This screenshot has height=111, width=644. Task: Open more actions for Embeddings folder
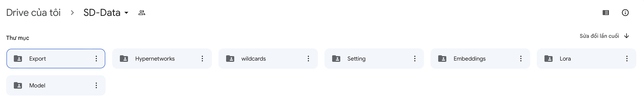click(521, 59)
